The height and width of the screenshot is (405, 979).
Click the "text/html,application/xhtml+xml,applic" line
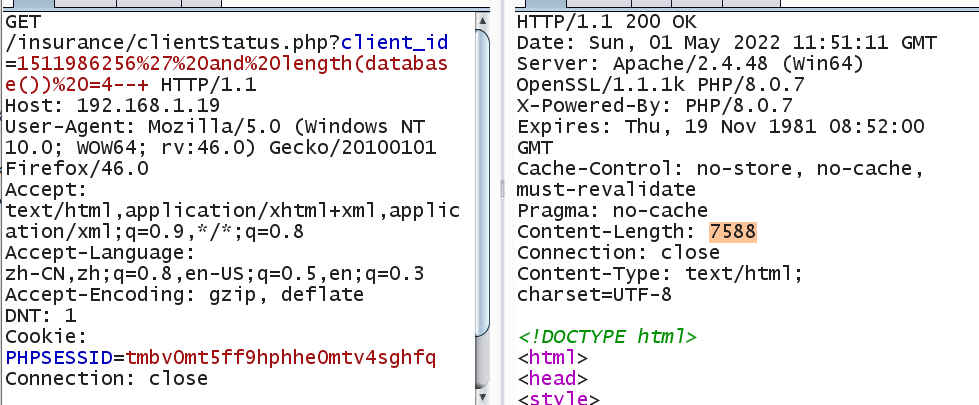coord(232,210)
